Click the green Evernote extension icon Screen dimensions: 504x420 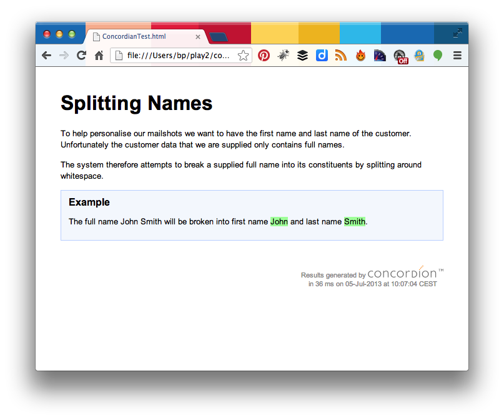(438, 56)
